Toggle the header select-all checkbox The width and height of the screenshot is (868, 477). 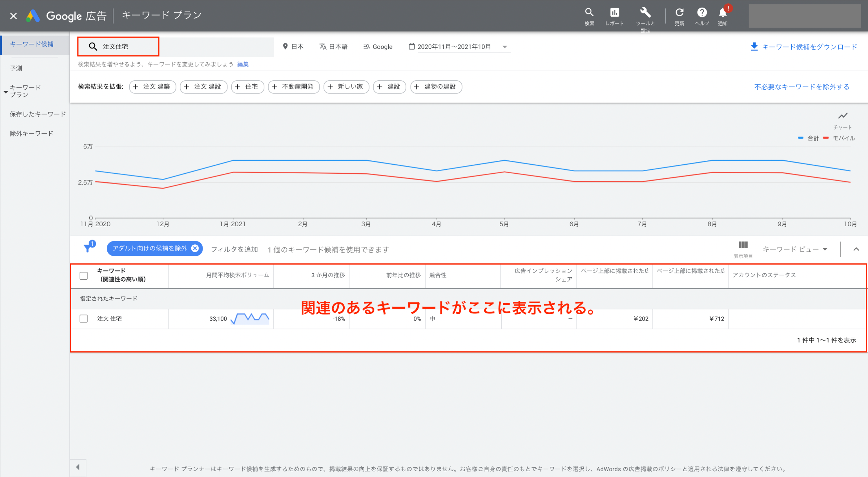pos(84,276)
